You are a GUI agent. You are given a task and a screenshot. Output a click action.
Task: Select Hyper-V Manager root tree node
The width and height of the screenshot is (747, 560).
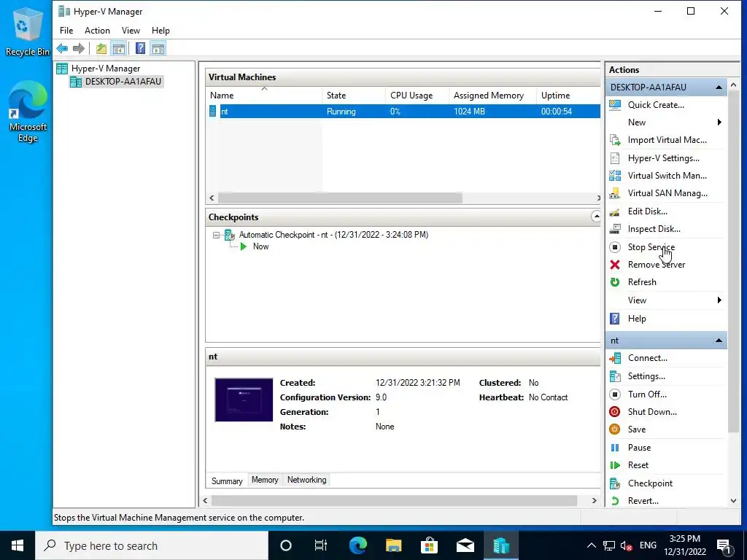pos(105,69)
